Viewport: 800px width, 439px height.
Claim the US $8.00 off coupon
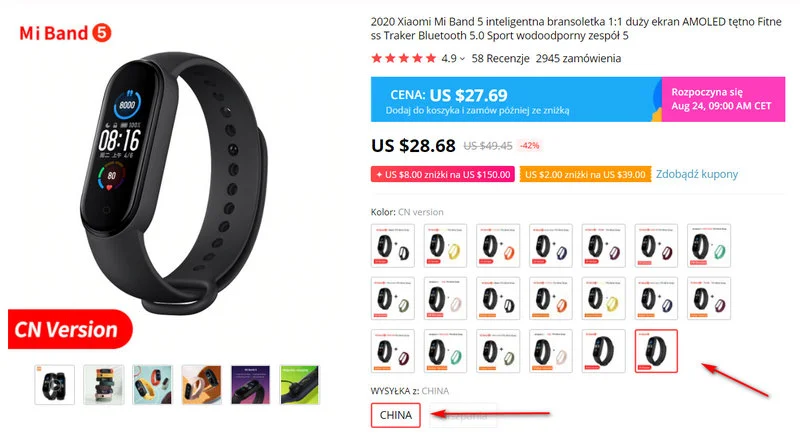tap(442, 175)
